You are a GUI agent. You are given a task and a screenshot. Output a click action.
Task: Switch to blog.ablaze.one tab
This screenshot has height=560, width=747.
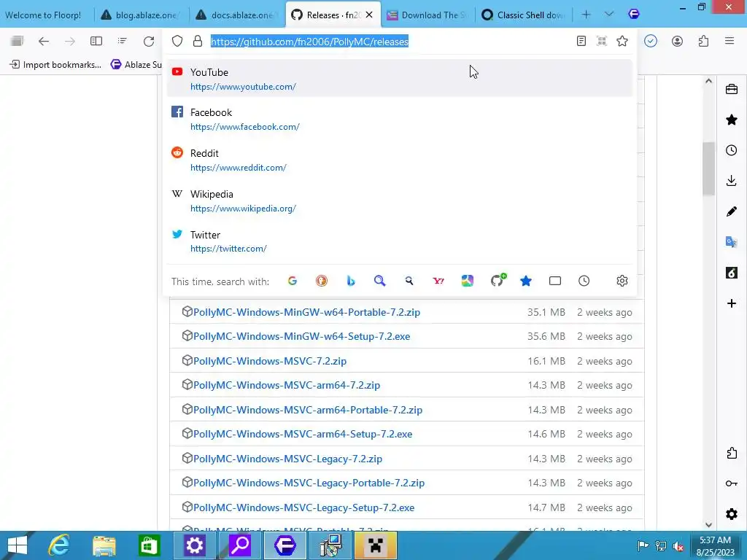tap(142, 15)
